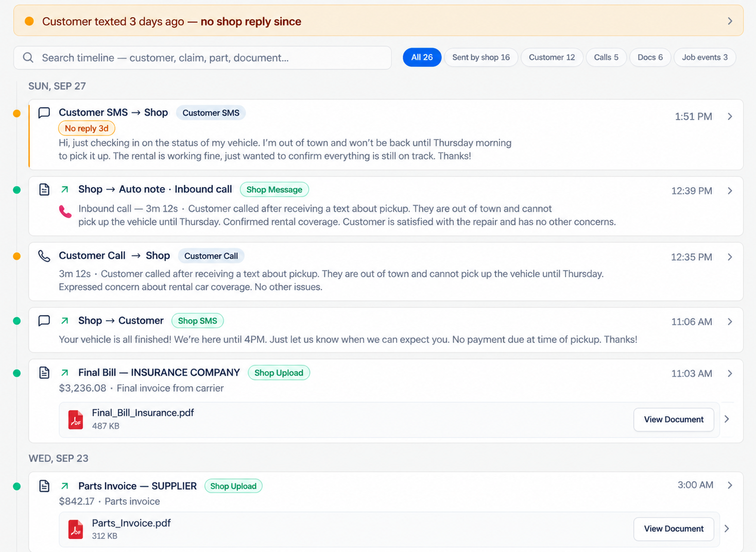The width and height of the screenshot is (756, 552).
Task: Click the SUN, SEP 27 date header
Action: pos(57,86)
